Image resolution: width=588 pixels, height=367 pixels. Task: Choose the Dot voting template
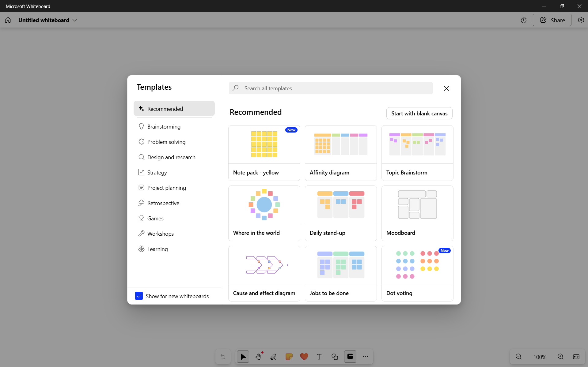click(x=417, y=274)
